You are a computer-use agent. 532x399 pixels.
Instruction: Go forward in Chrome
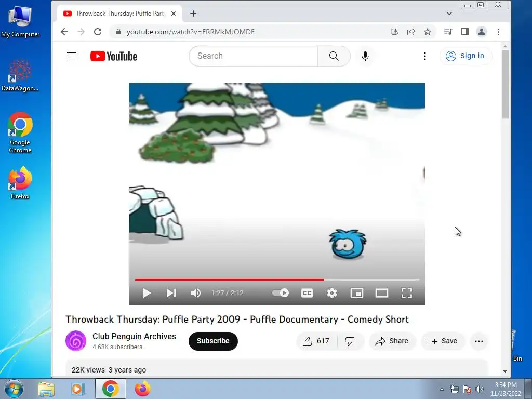[81, 32]
